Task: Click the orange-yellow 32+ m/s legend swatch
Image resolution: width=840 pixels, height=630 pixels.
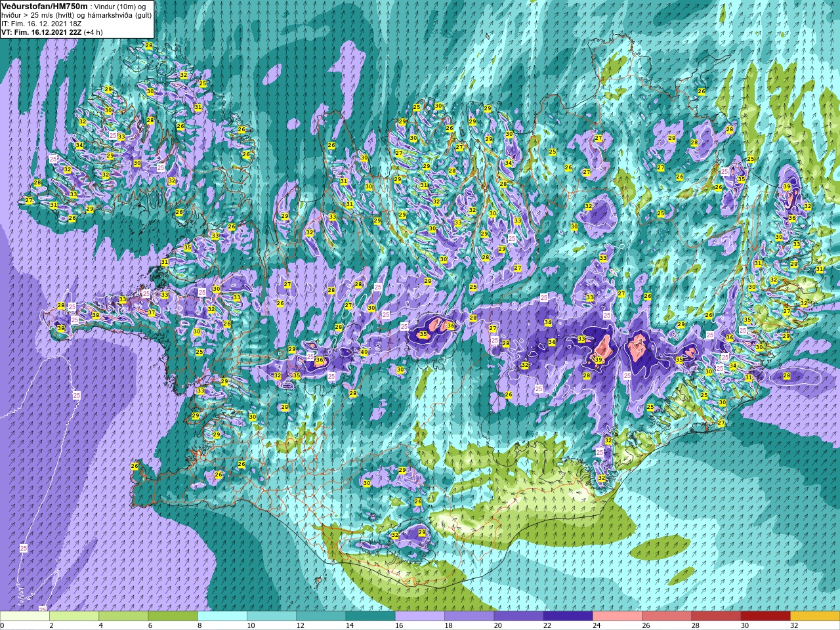Action: [x=816, y=616]
